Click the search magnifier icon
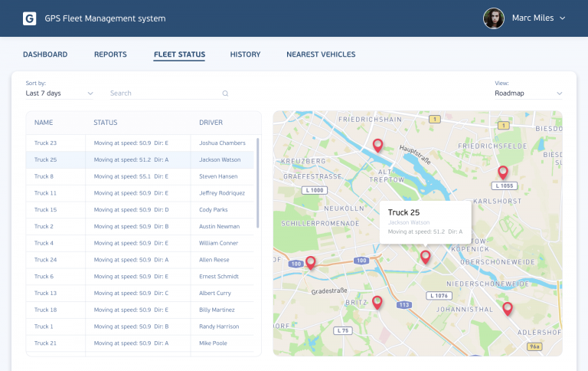This screenshot has width=588, height=371. (225, 94)
